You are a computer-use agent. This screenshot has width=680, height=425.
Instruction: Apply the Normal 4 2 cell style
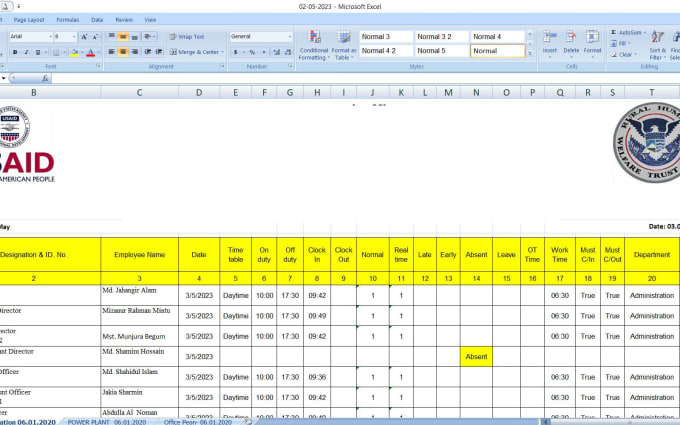[x=386, y=51]
